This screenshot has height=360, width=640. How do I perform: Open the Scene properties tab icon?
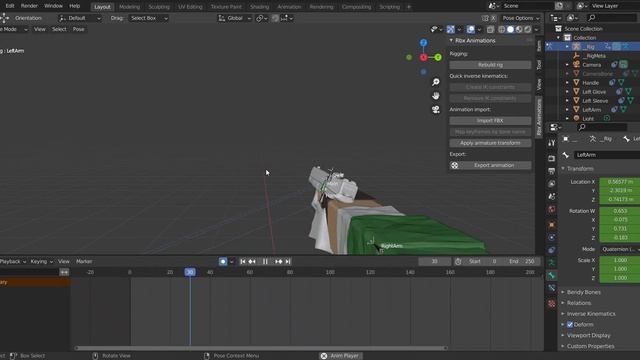click(x=551, y=196)
